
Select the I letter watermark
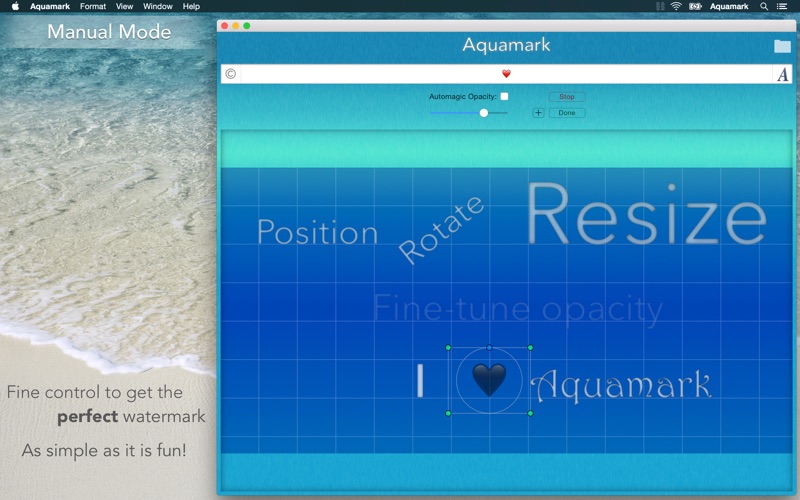(x=420, y=380)
